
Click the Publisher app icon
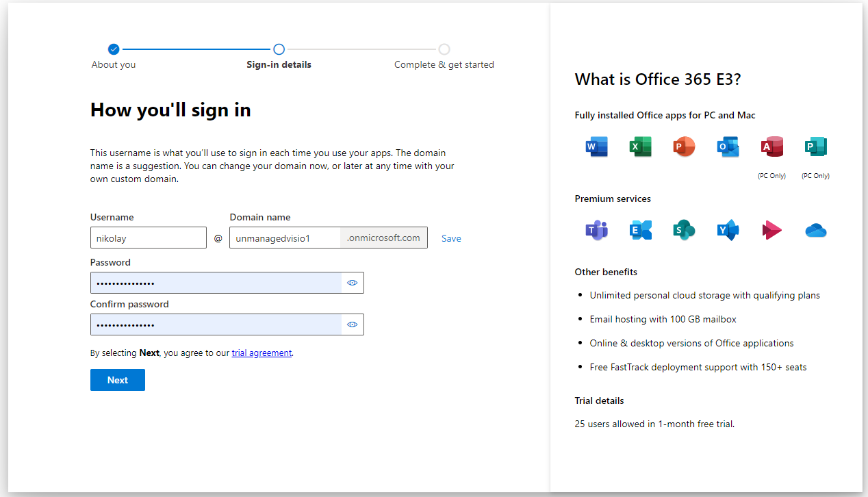[816, 146]
